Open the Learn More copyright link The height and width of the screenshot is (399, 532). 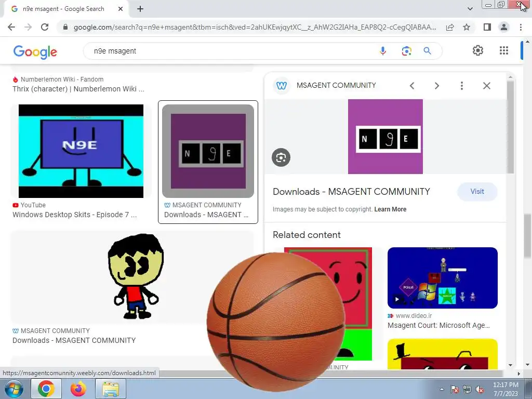pyautogui.click(x=390, y=209)
